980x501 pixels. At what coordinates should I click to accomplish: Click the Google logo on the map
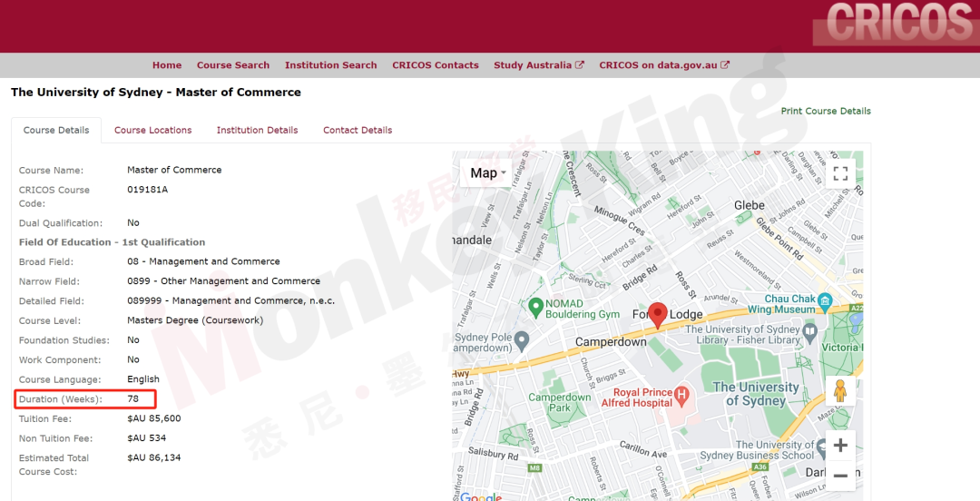(481, 496)
